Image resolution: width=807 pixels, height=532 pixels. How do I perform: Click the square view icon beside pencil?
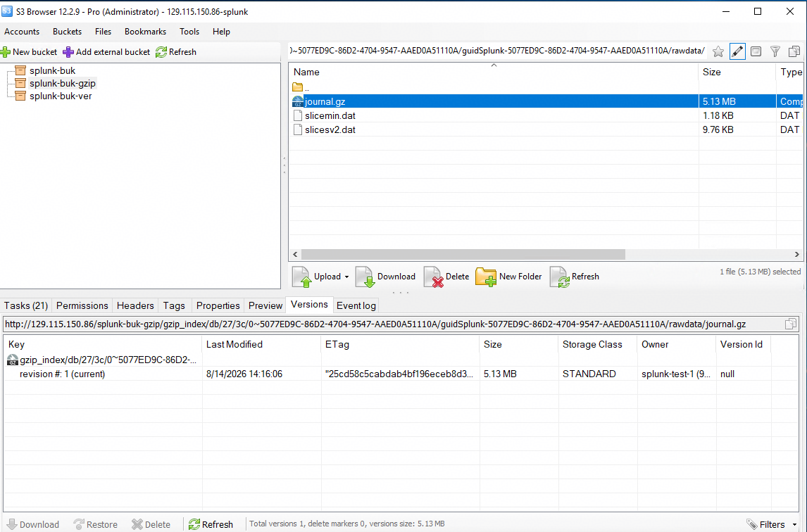pos(756,51)
